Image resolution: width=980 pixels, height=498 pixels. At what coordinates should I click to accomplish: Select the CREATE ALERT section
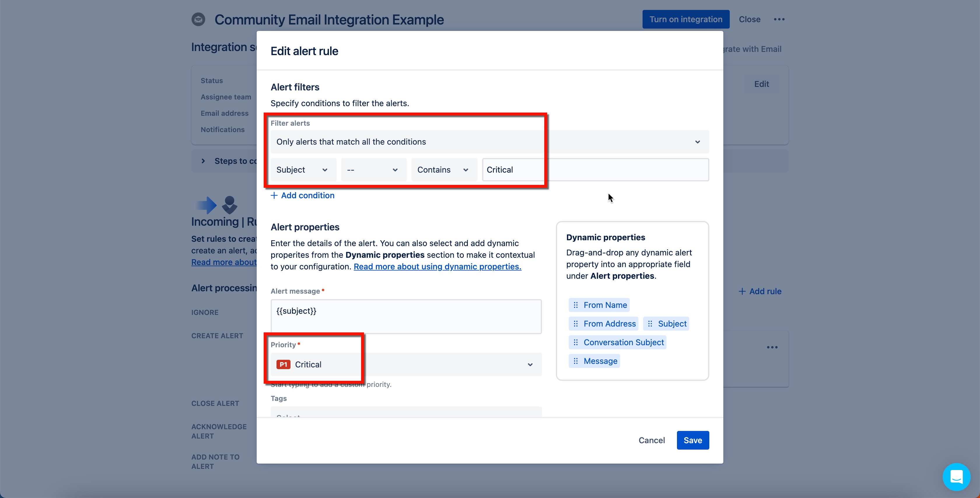pyautogui.click(x=217, y=335)
